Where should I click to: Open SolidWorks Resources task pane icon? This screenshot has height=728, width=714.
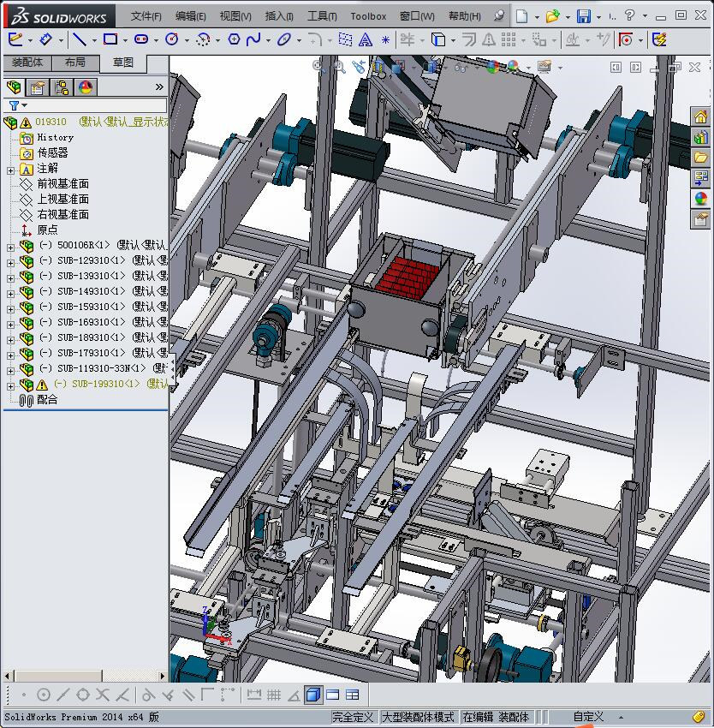tap(700, 116)
